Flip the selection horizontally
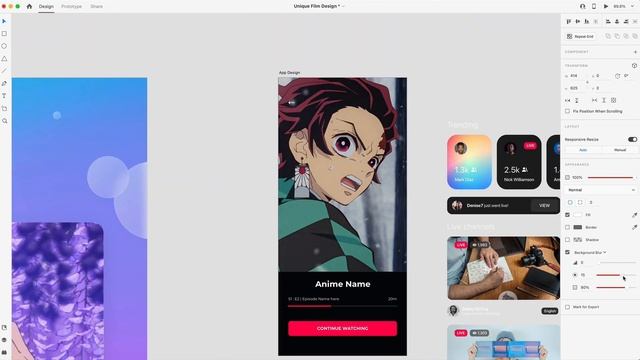The image size is (640, 360). [567, 100]
